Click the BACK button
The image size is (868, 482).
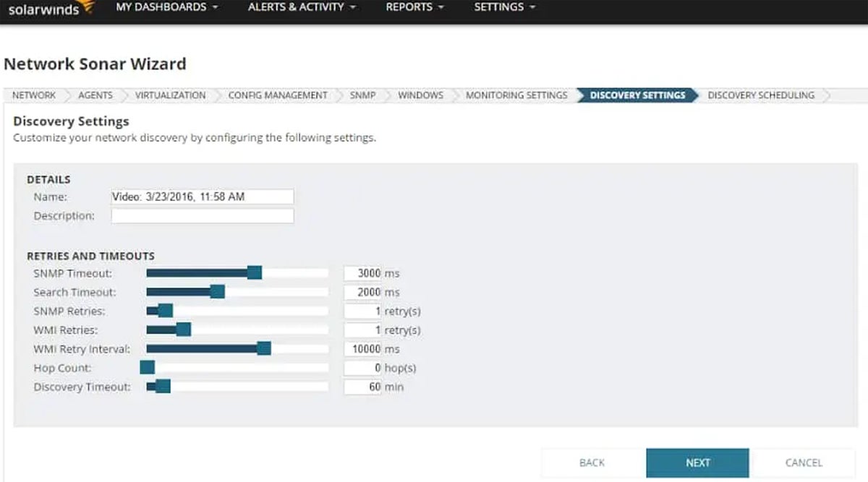(592, 462)
